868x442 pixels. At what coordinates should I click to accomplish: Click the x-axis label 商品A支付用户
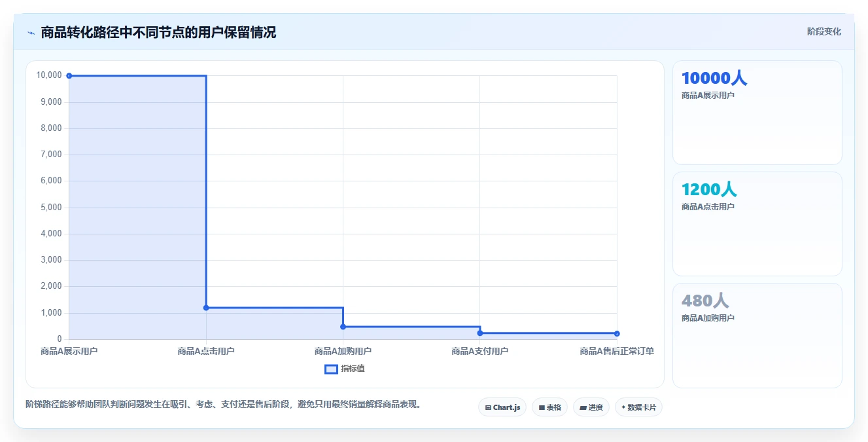coord(480,352)
